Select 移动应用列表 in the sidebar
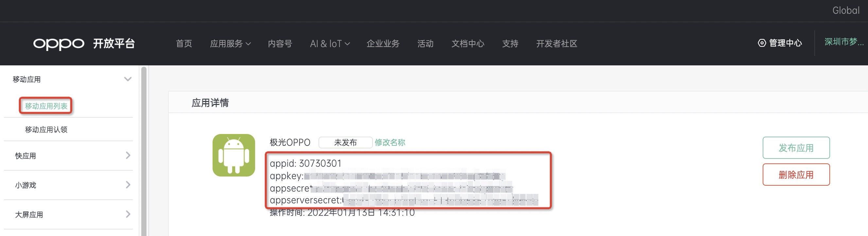 46,106
